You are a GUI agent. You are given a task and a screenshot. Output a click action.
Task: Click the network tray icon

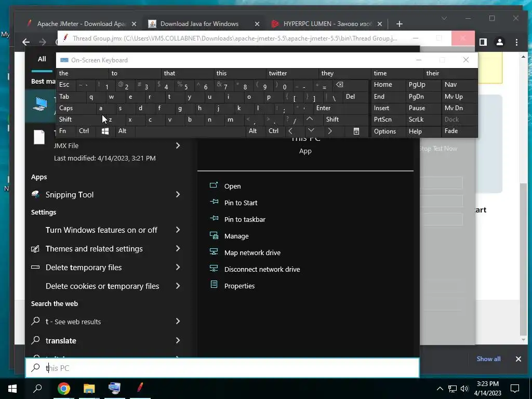[x=453, y=389]
